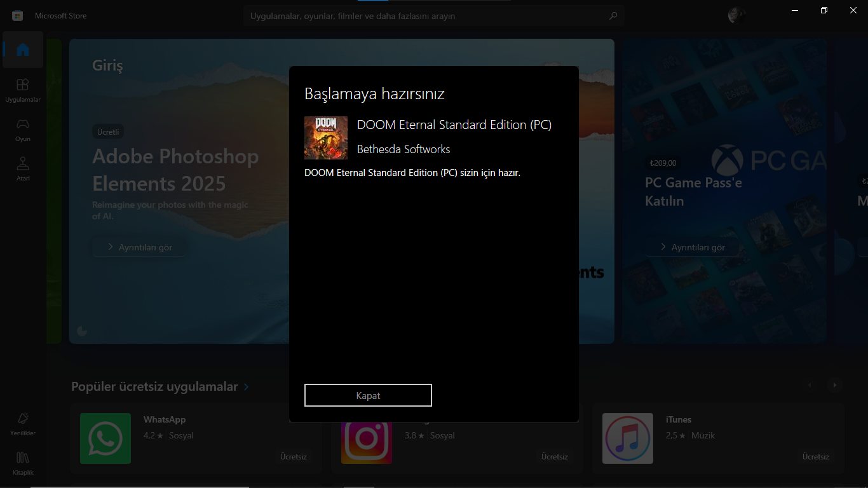Click the Ücretsiz button on Instagram card
This screenshot has height=488, width=868.
[555, 457]
